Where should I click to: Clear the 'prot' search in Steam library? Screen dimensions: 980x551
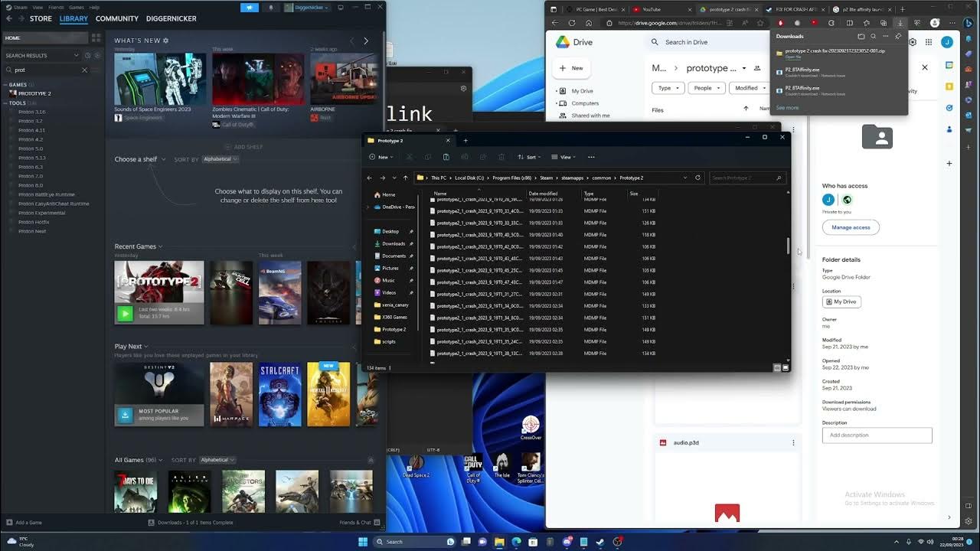coord(84,70)
